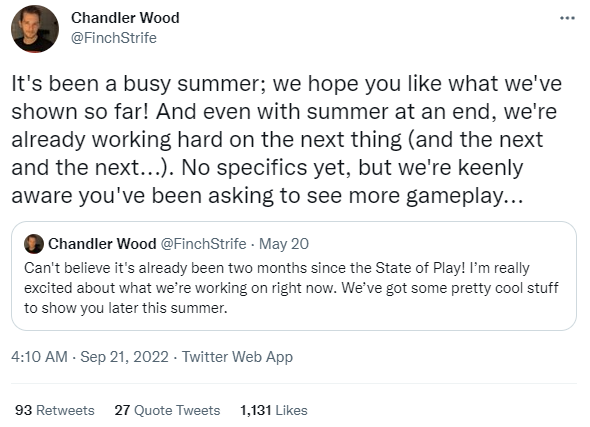Click the number 93 beside Retweets
Image resolution: width=590 pixels, height=427 pixels.
(x=23, y=410)
